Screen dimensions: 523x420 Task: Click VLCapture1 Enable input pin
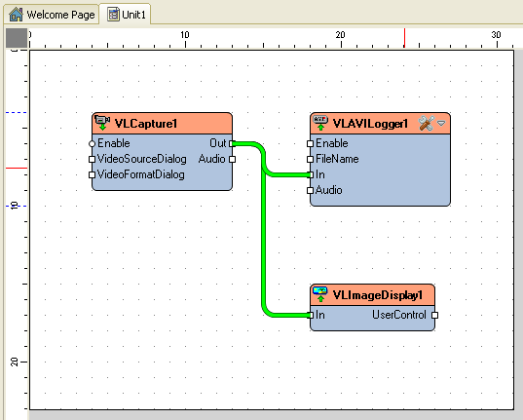(x=93, y=143)
